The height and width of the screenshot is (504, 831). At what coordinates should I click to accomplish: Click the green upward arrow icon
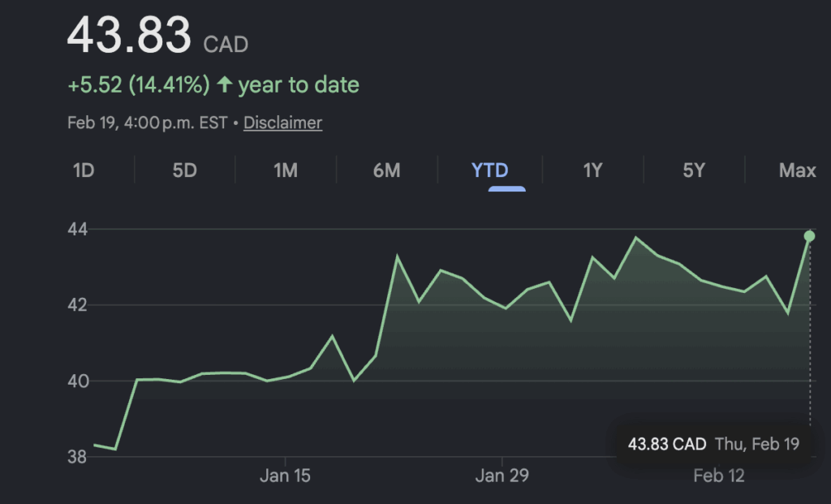click(225, 84)
